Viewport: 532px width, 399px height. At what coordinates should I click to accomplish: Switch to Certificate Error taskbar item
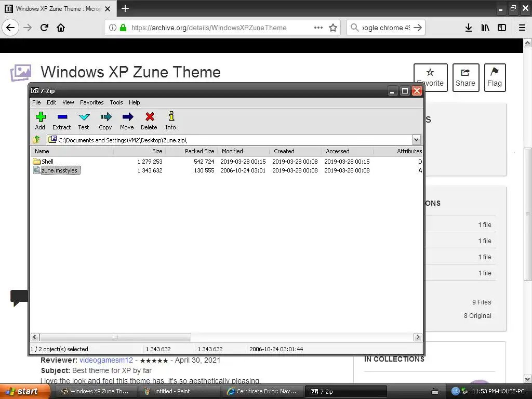pos(263,391)
